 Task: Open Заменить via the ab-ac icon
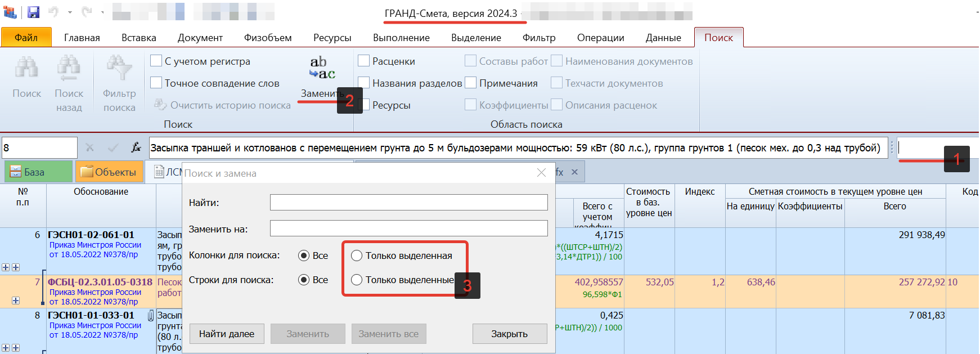pos(322,68)
